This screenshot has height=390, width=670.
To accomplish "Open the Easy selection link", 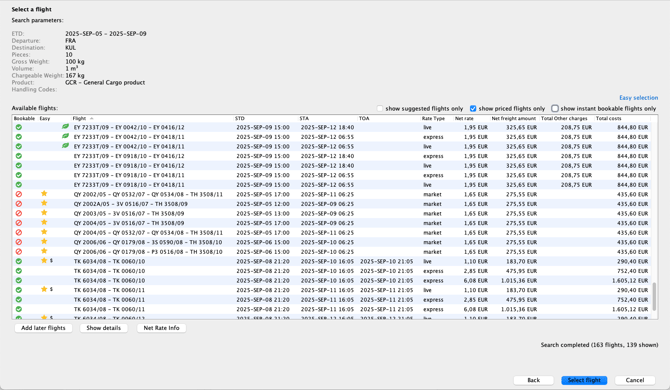I will pyautogui.click(x=638, y=98).
